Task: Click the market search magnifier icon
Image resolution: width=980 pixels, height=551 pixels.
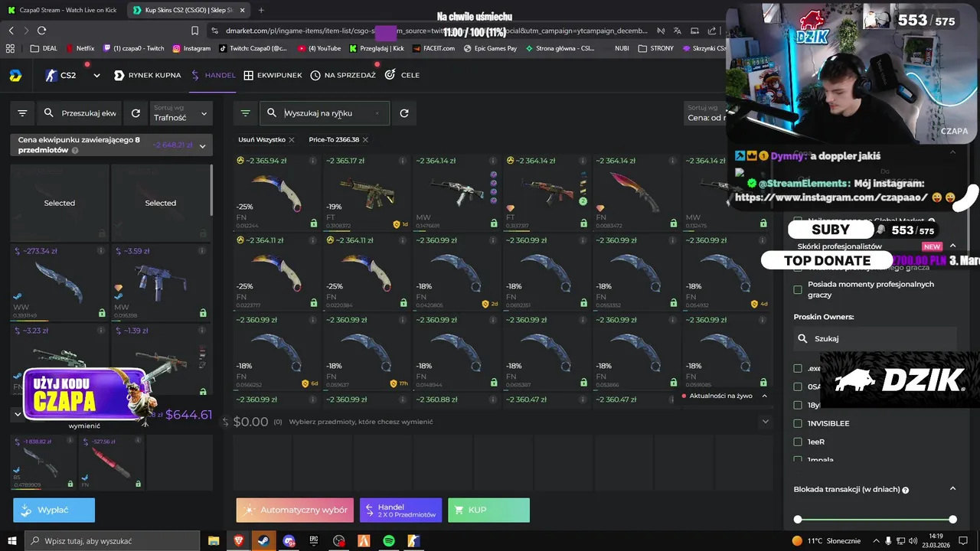Action: pos(272,113)
